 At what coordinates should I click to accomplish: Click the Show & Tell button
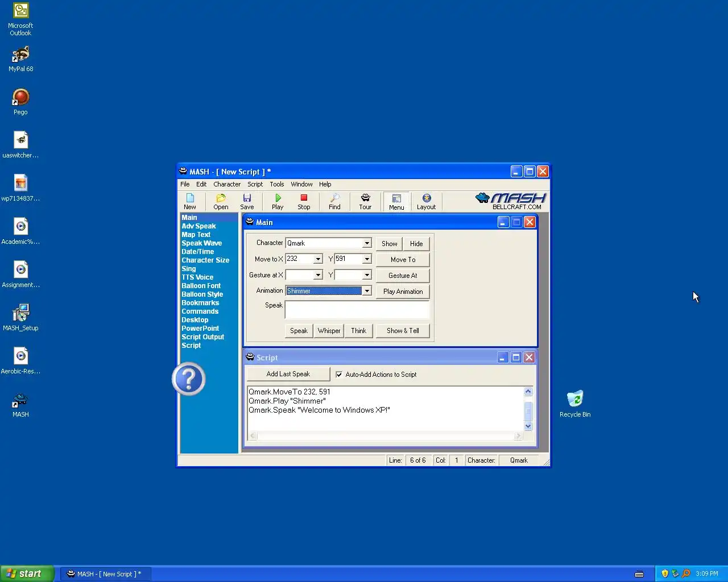click(403, 331)
